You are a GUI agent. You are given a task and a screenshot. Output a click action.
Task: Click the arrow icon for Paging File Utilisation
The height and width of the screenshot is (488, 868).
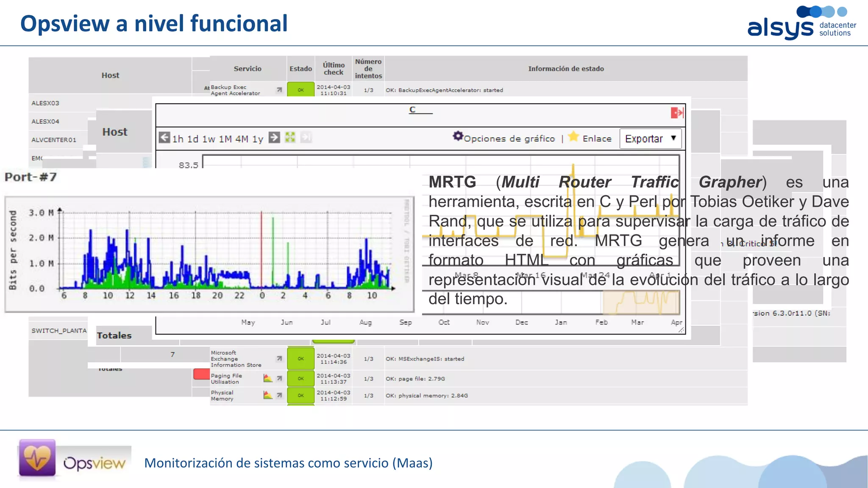coord(279,378)
